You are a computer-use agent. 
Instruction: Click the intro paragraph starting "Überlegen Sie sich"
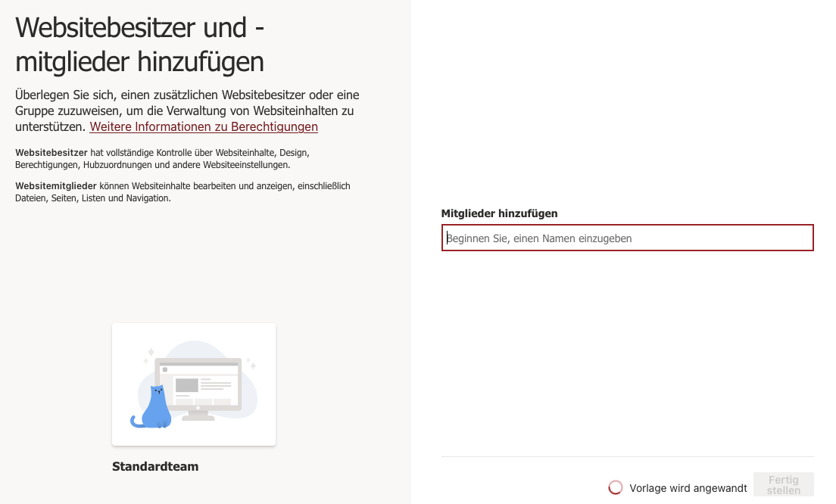pos(187,110)
